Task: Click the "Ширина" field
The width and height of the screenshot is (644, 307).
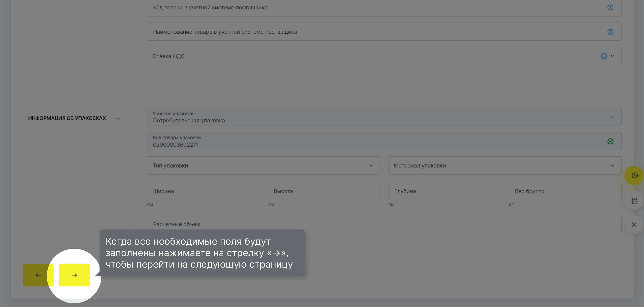Action: 203,191
